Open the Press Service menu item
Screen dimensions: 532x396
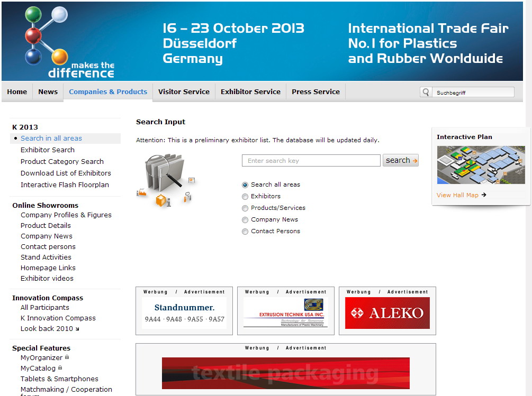(315, 91)
